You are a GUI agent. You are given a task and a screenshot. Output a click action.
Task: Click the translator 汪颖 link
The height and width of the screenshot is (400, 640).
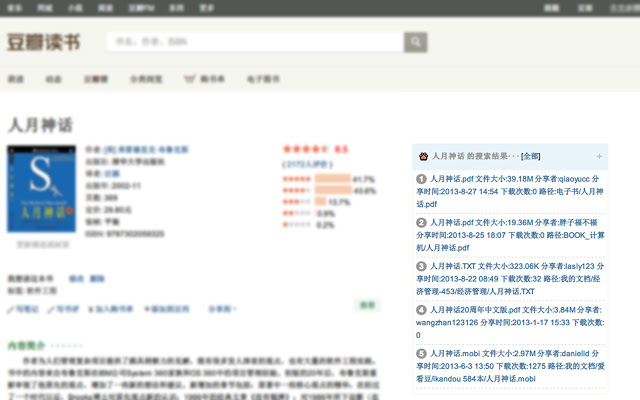112,173
